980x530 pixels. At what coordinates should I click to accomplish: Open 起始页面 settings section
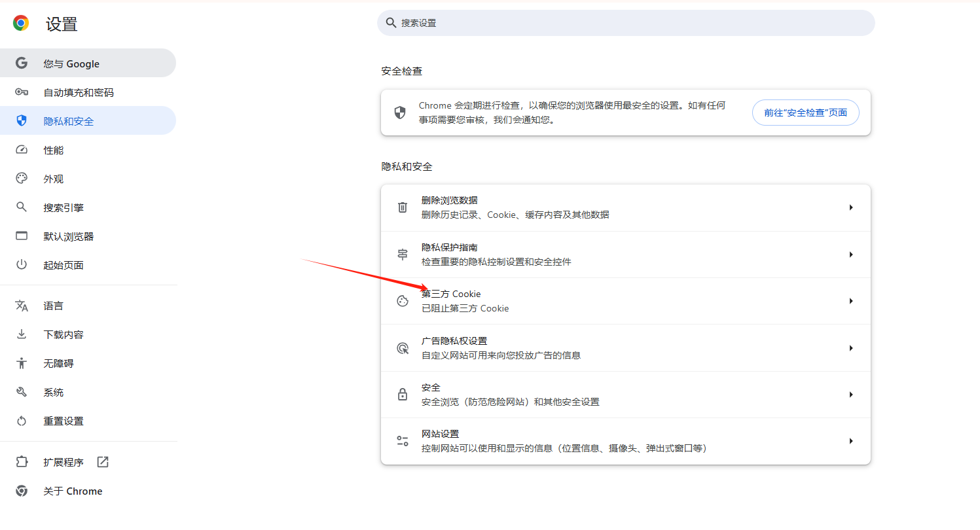[x=88, y=265]
